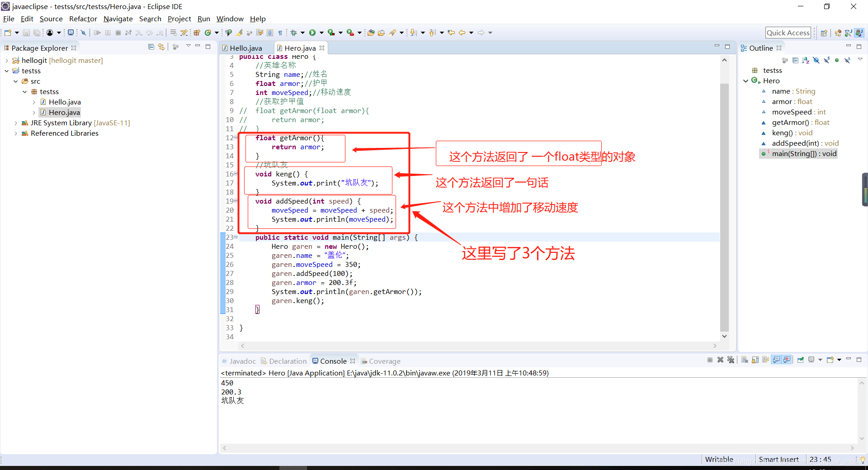
Task: Click the Open Type icon in toolbar
Action: (x=371, y=33)
